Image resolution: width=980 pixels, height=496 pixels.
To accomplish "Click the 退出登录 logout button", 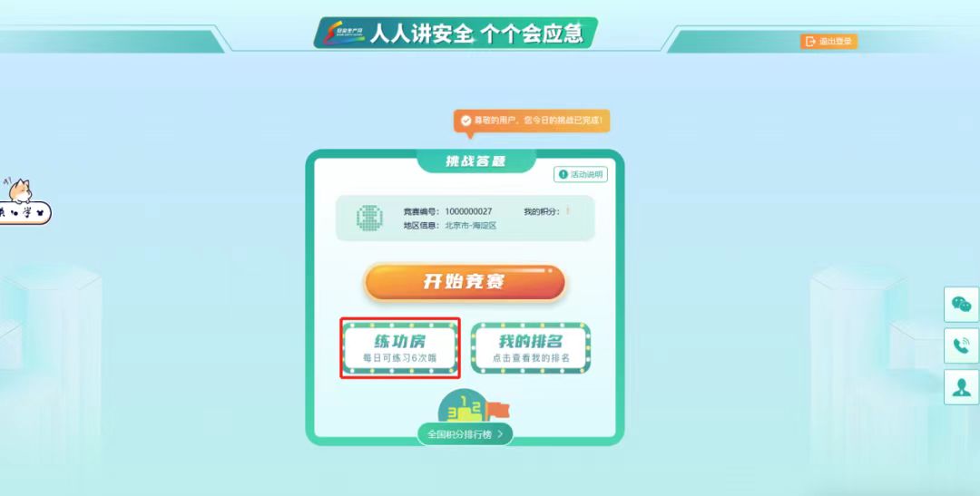I will pyautogui.click(x=828, y=41).
